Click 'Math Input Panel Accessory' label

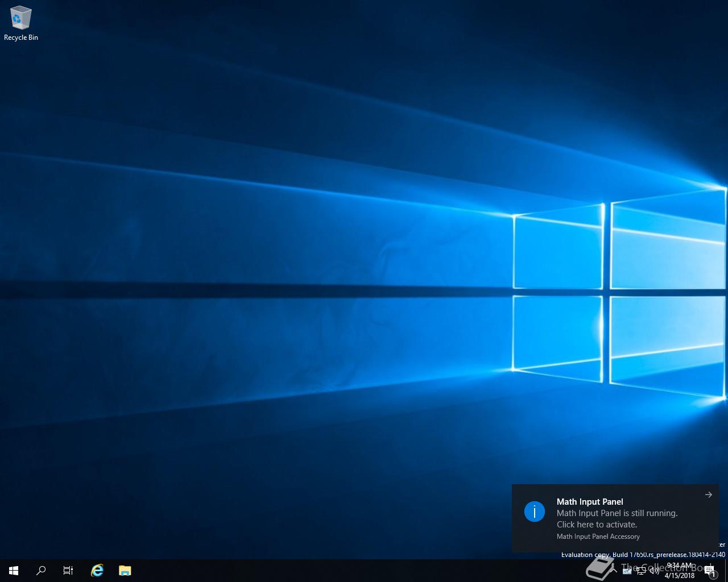[598, 537]
